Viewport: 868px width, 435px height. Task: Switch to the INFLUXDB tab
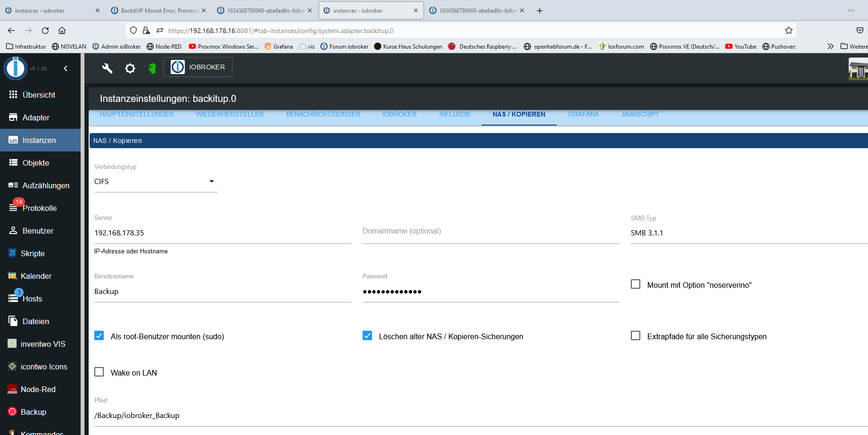tap(455, 115)
